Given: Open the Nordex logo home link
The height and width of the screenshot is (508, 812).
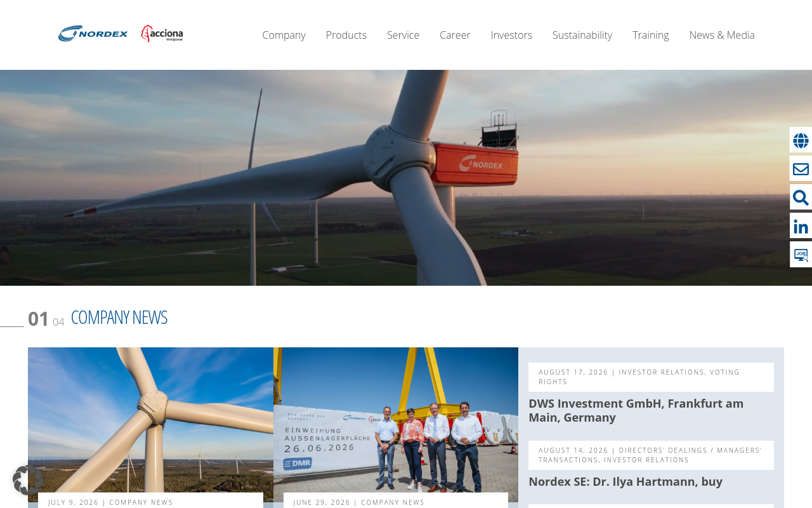Looking at the screenshot, I should pyautogui.click(x=93, y=34).
